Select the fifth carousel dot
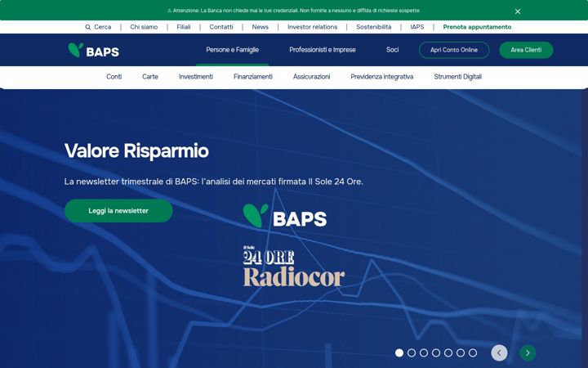The height and width of the screenshot is (368, 588). tap(448, 352)
